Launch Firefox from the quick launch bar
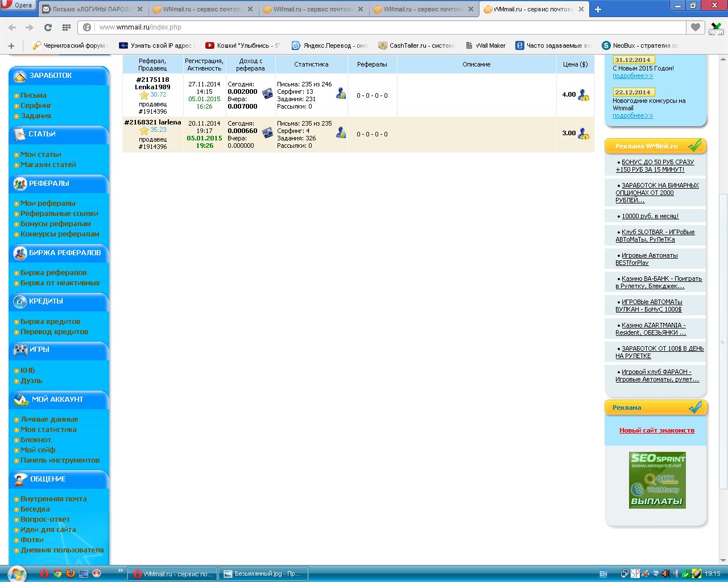The width and height of the screenshot is (728, 582). (x=70, y=573)
